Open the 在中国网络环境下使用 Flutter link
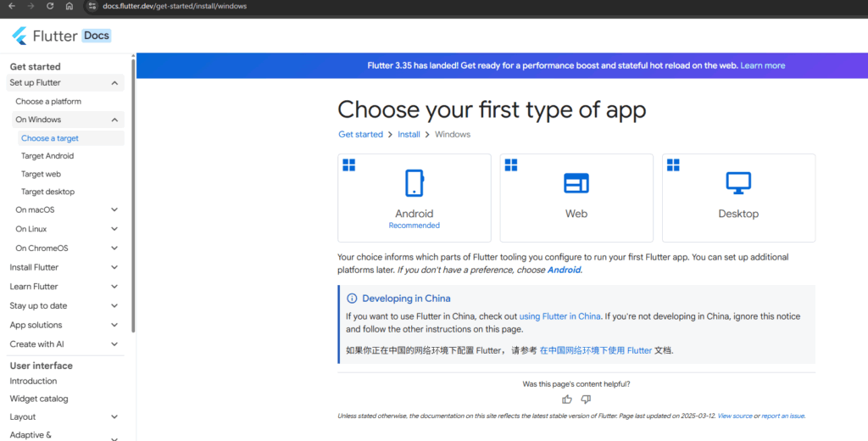Image resolution: width=868 pixels, height=441 pixels. click(x=596, y=350)
